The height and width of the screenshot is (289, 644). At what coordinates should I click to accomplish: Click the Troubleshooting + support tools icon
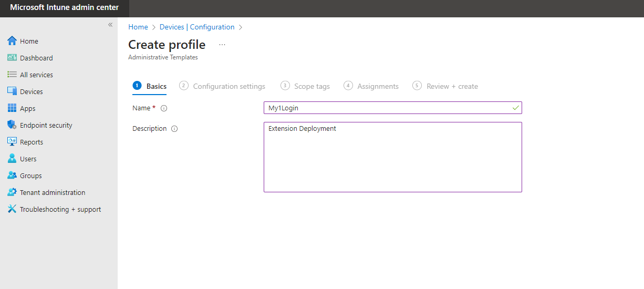click(12, 209)
